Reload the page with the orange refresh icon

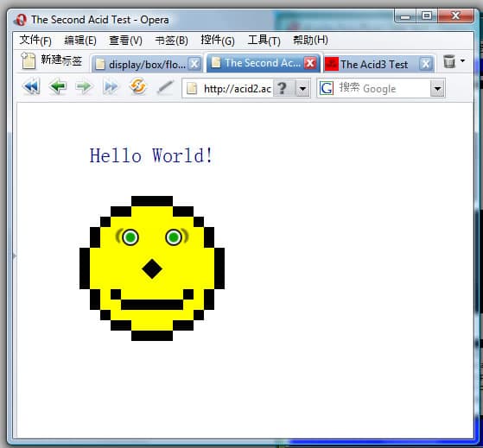click(x=137, y=86)
